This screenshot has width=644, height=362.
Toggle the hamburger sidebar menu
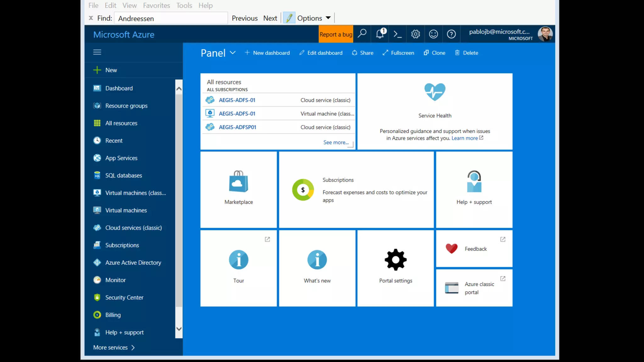[x=97, y=52]
